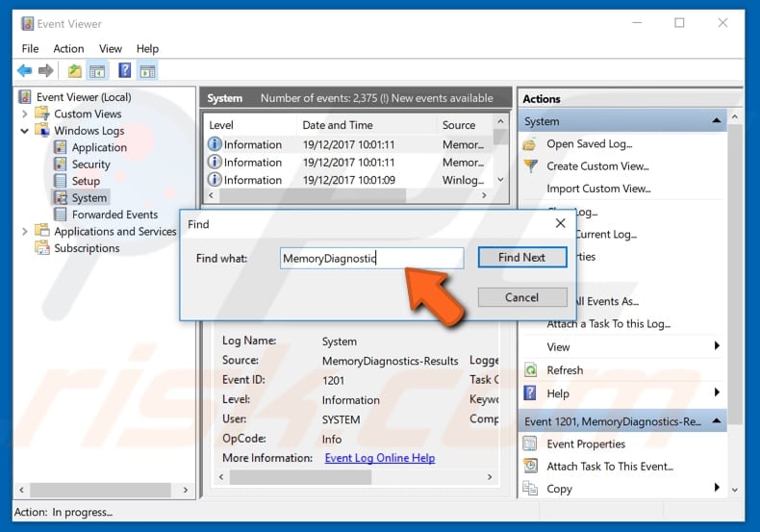Open the File menu
The width and height of the screenshot is (760, 532).
pyautogui.click(x=30, y=49)
